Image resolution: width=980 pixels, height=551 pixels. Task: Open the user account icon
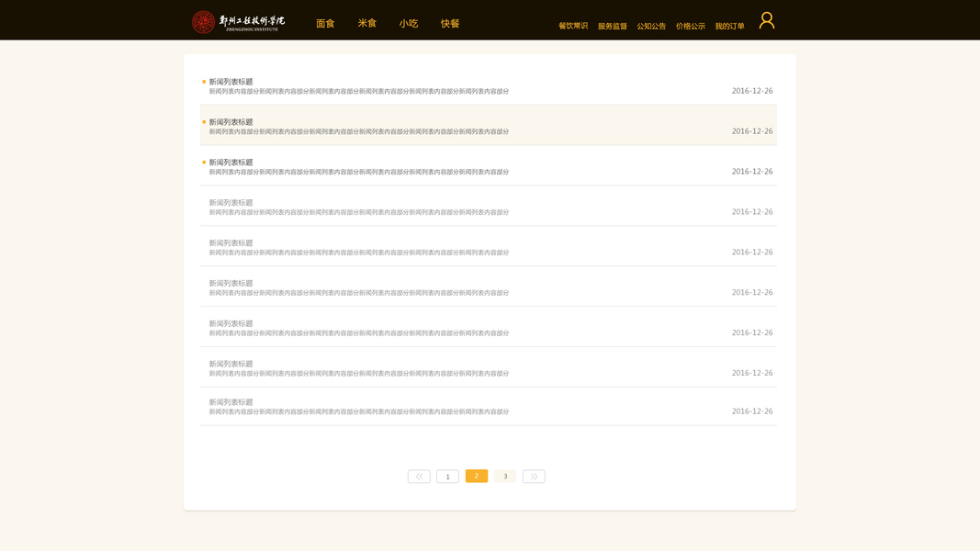(766, 20)
